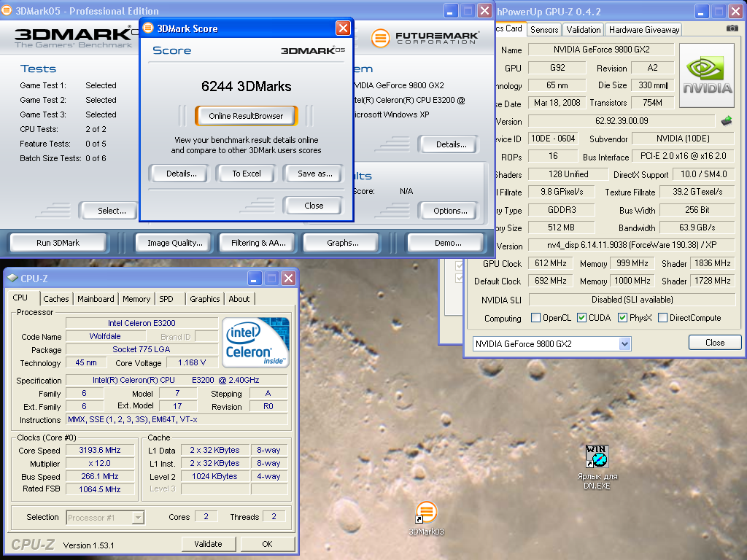The image size is (747, 560).
Task: Click the 3DMark Score title bar icon
Action: pos(148,28)
